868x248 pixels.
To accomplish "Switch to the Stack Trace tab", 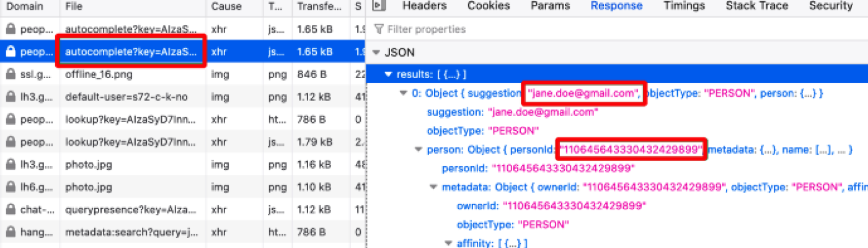I will tap(757, 6).
